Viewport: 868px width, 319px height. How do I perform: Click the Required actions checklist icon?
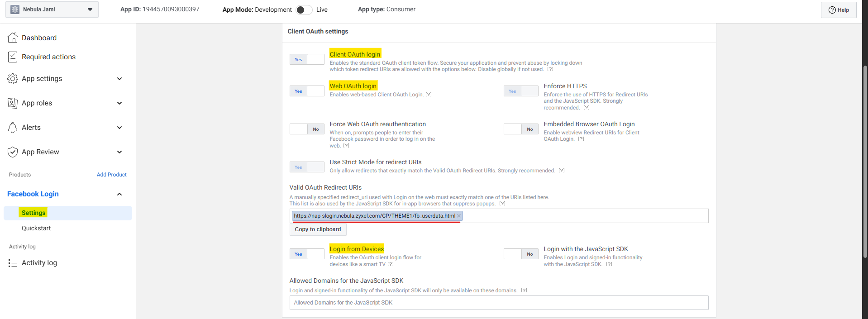13,57
